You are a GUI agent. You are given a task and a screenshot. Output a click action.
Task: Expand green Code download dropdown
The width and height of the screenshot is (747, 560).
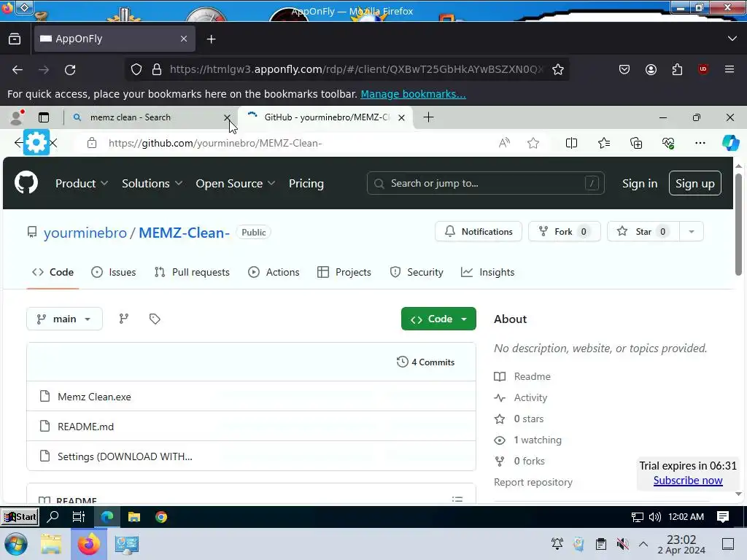pyautogui.click(x=438, y=319)
